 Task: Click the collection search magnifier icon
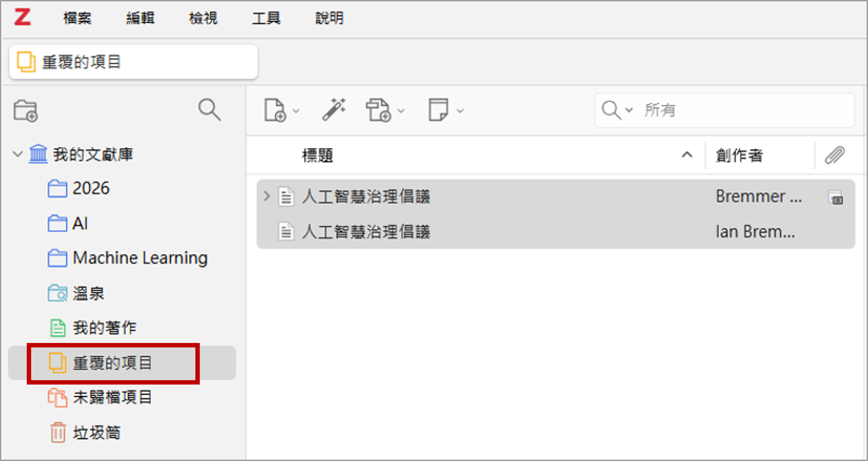[x=209, y=110]
